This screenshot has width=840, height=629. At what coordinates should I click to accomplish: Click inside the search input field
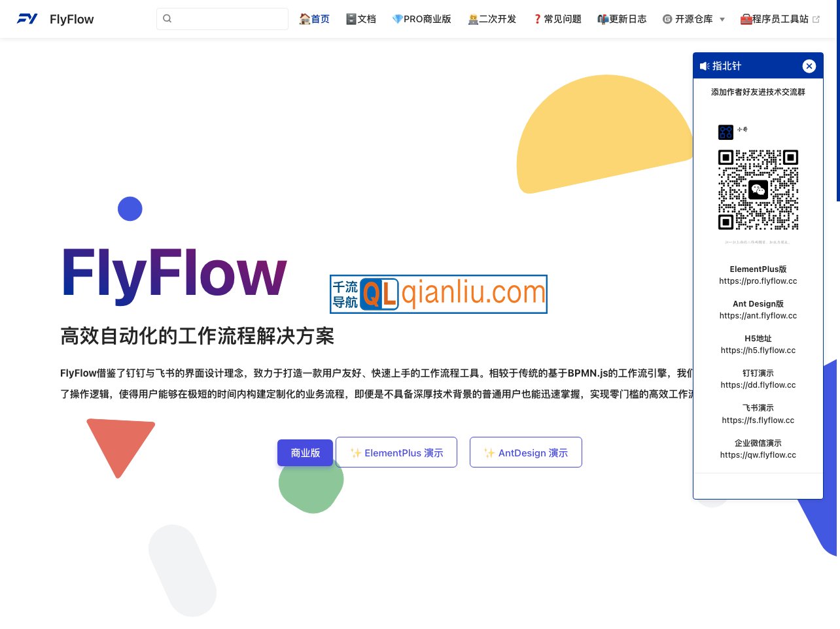click(222, 18)
